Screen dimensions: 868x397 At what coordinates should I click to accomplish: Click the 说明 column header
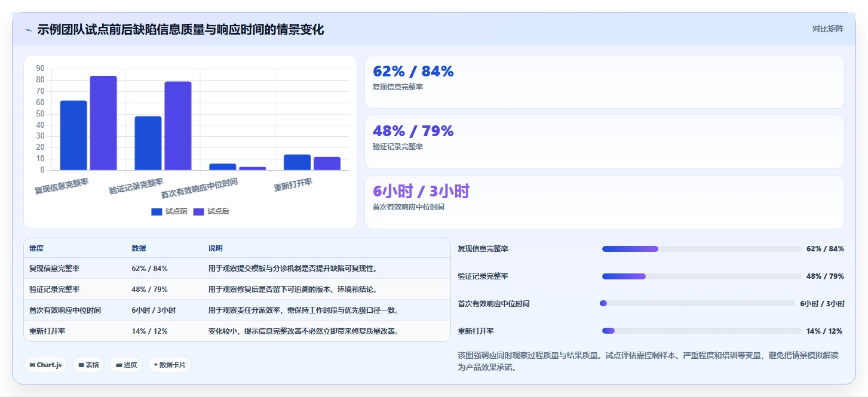click(x=215, y=248)
